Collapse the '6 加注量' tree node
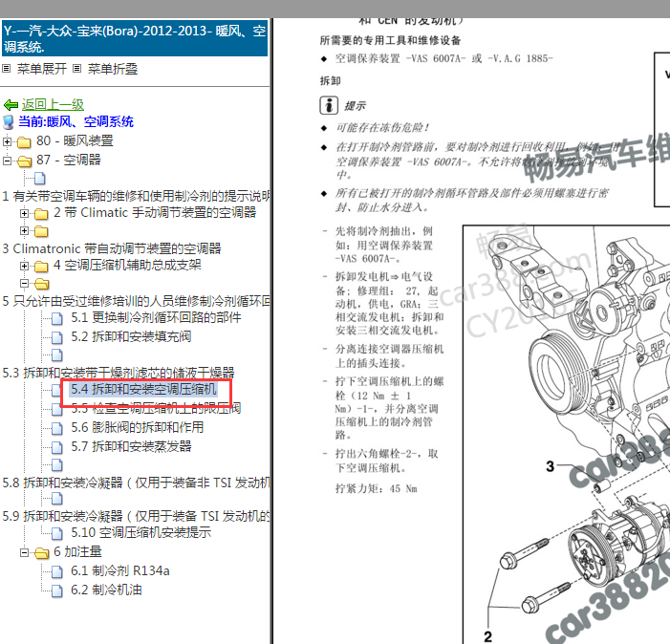This screenshot has width=670, height=644. tap(24, 552)
